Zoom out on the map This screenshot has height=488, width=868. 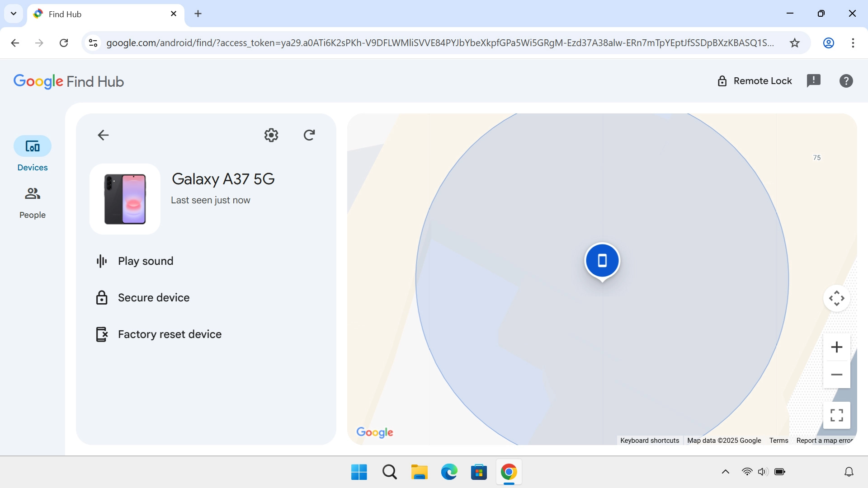coord(837,375)
